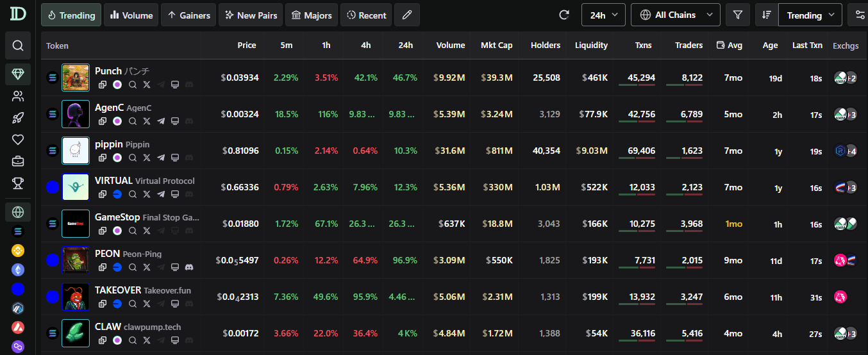
Task: Click CLAW liquidity $54K
Action: click(x=596, y=333)
